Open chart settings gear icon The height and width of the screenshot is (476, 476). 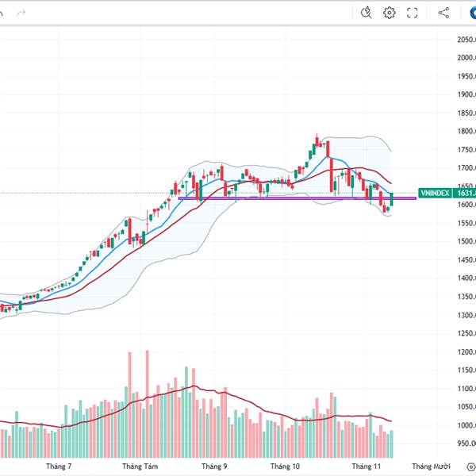390,13
